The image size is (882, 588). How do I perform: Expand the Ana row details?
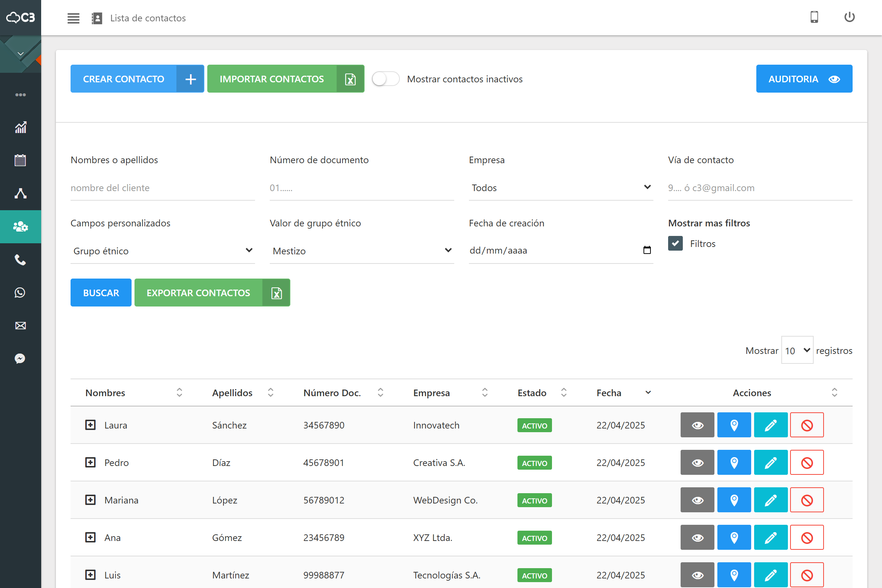coord(90,537)
